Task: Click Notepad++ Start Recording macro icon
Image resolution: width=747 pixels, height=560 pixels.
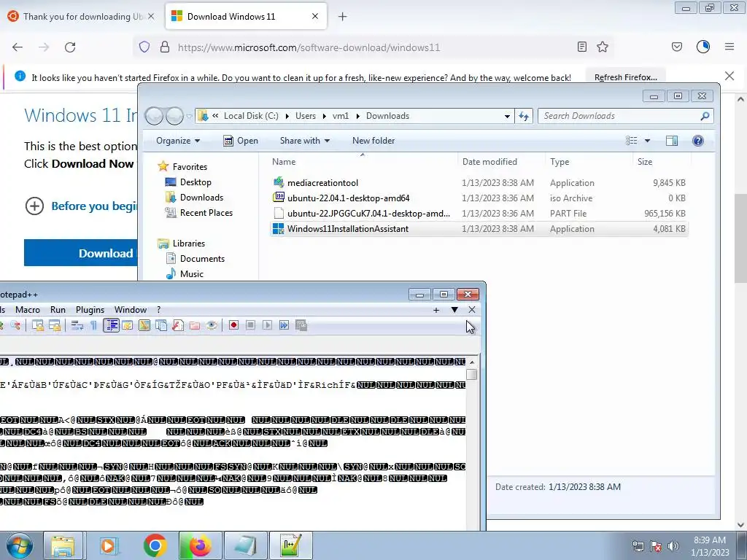Action: 233,325
